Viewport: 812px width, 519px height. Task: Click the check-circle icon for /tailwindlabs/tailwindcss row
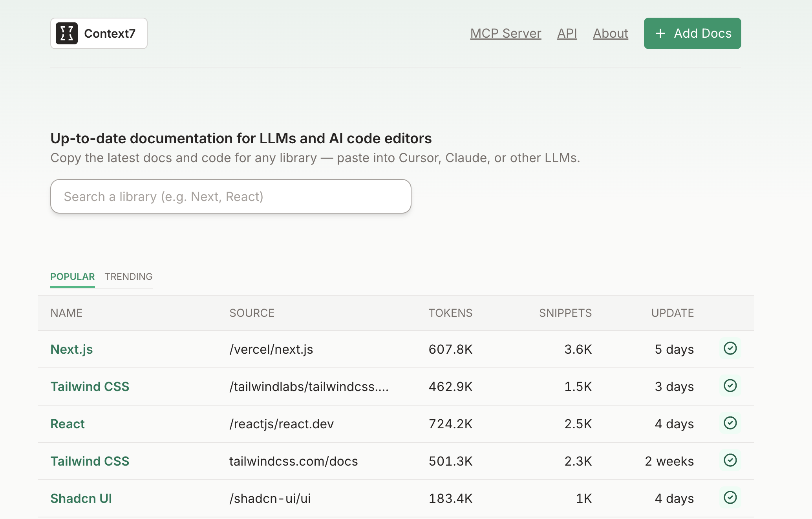pos(730,386)
